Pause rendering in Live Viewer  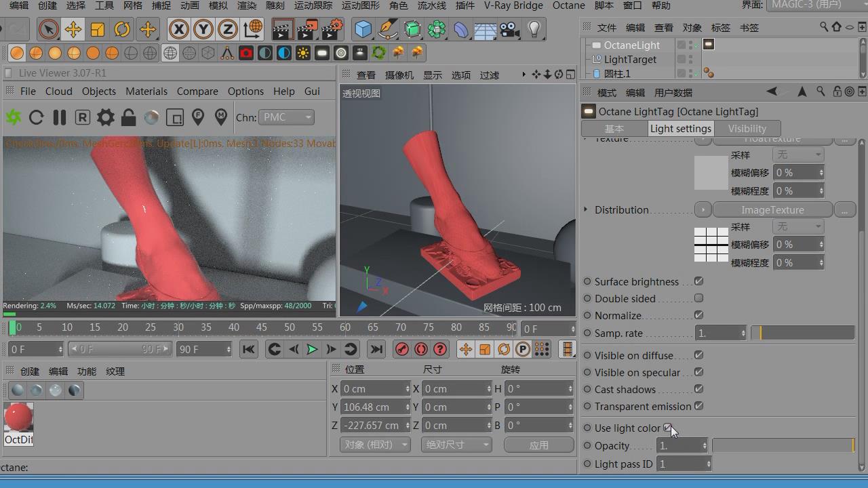click(60, 117)
